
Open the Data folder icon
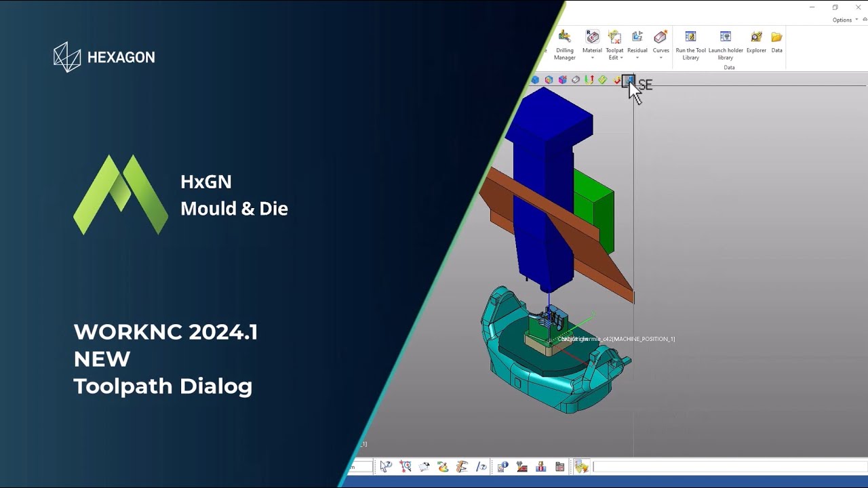776,42
